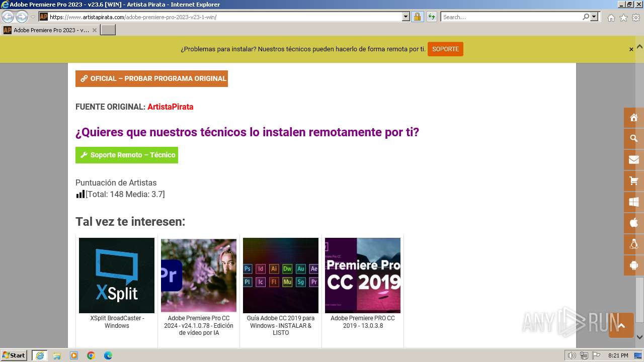Click the page scrollbar up arrow
The image size is (644, 362).
click(639, 46)
